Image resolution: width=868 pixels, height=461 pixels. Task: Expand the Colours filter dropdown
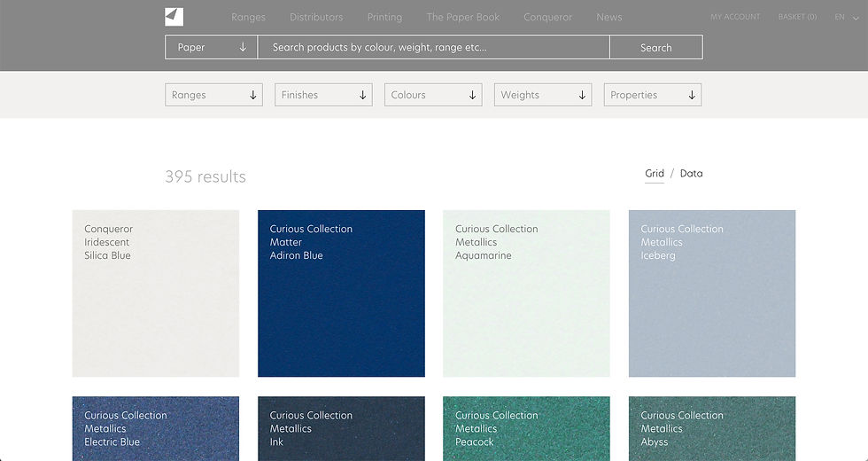tap(433, 95)
